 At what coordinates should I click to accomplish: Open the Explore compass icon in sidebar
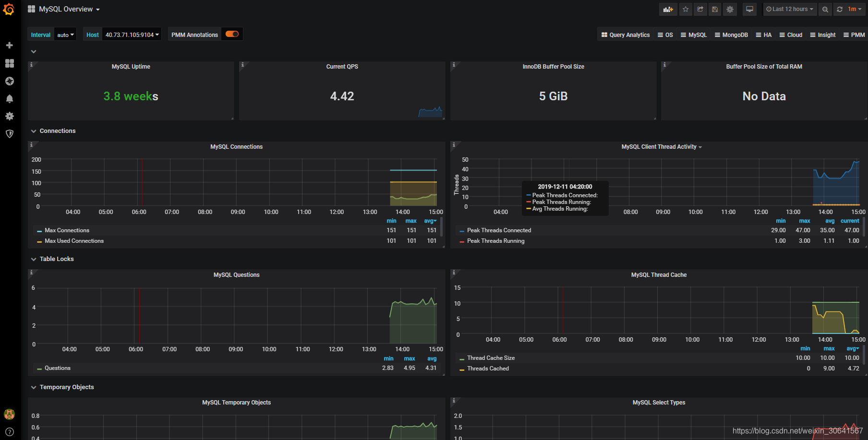[x=9, y=81]
